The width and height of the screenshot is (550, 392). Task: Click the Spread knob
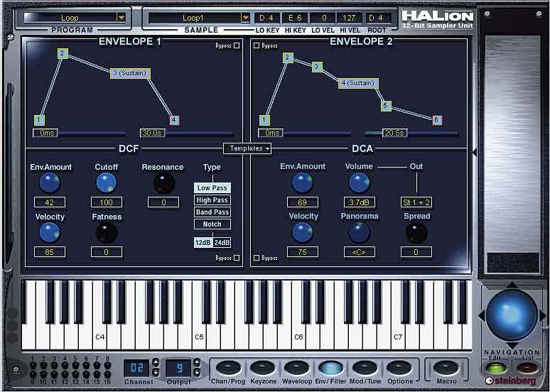coord(416,232)
